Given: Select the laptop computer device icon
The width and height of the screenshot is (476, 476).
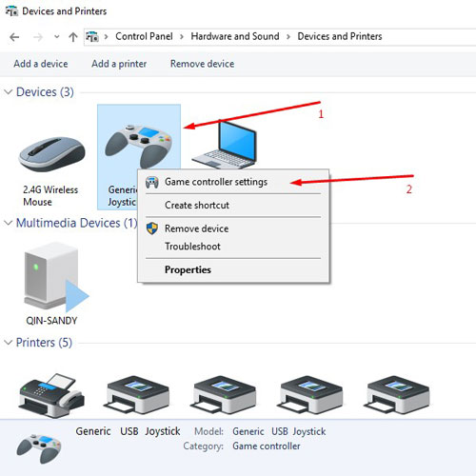Looking at the screenshot, I should 225,146.
